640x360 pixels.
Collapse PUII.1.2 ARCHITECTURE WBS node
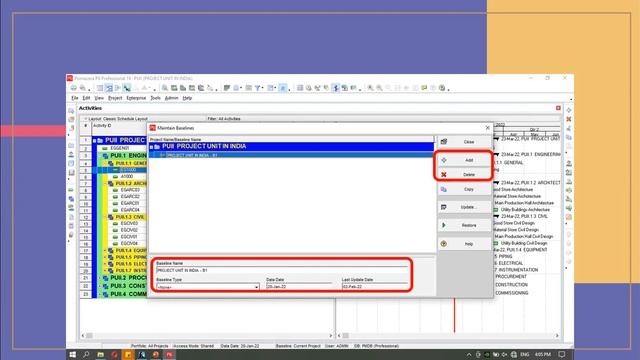(105, 184)
